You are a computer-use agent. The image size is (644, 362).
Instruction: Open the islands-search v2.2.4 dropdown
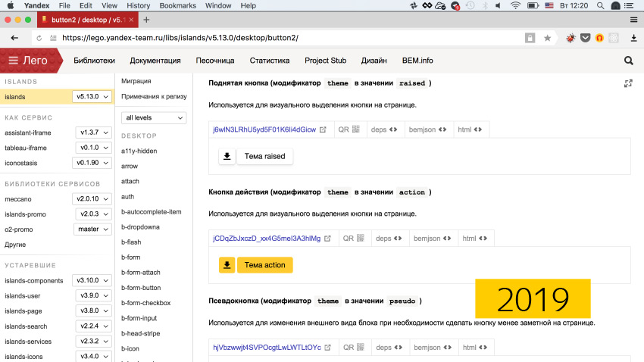point(94,326)
